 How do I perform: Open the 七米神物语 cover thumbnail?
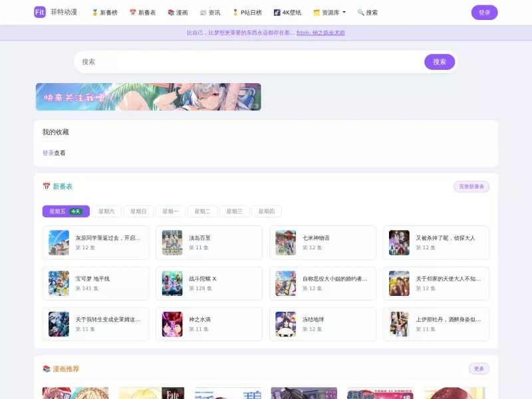(286, 243)
